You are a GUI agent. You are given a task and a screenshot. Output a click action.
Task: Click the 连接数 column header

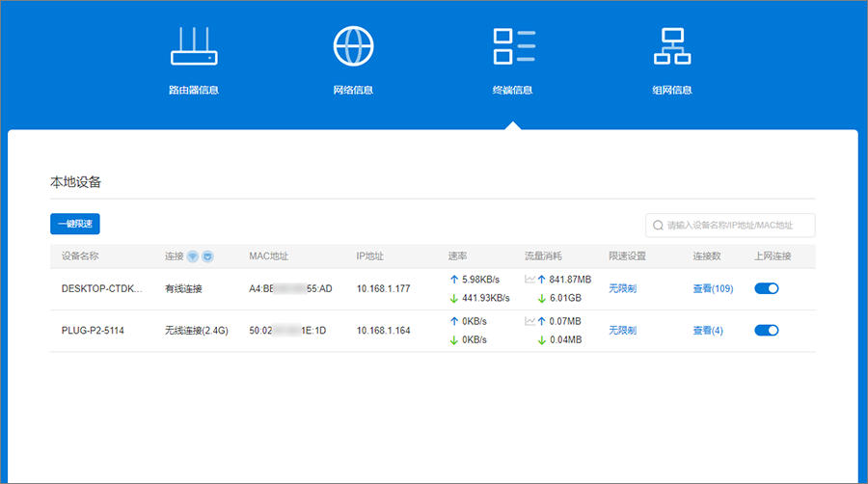point(707,255)
